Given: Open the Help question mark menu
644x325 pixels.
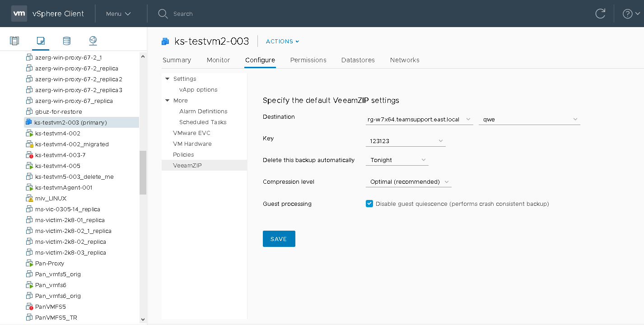Looking at the screenshot, I should tap(631, 14).
